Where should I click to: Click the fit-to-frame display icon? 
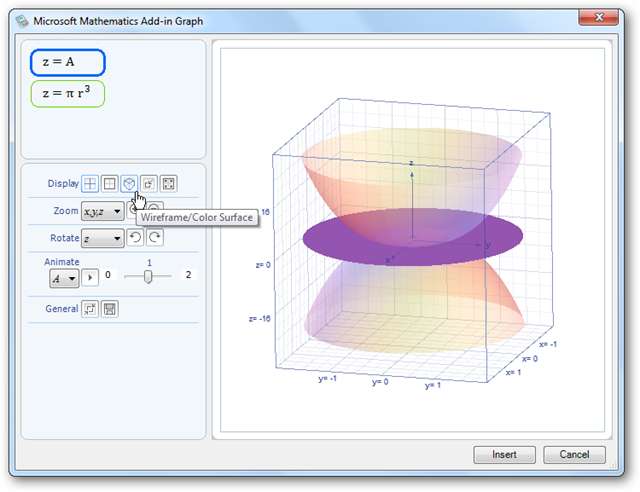coord(168,183)
